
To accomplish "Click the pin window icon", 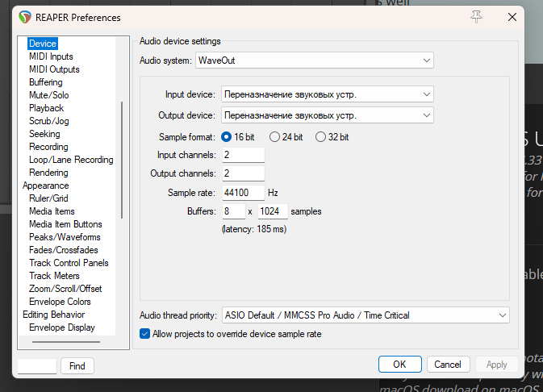I will pos(476,17).
